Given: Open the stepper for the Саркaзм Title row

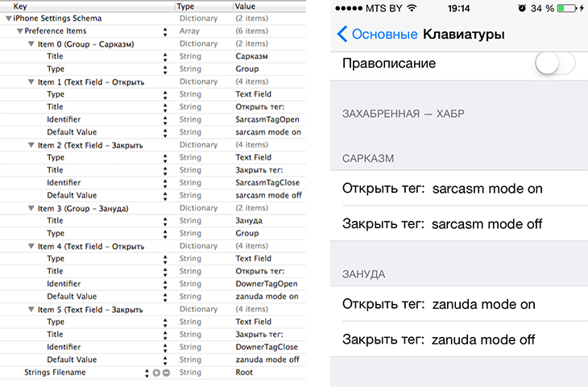Looking at the screenshot, I should 165,57.
